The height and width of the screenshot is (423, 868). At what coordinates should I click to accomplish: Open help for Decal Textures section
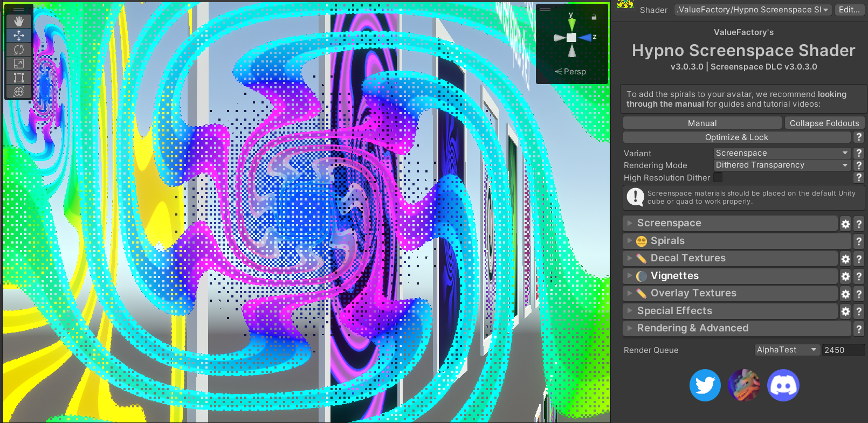[x=859, y=259]
